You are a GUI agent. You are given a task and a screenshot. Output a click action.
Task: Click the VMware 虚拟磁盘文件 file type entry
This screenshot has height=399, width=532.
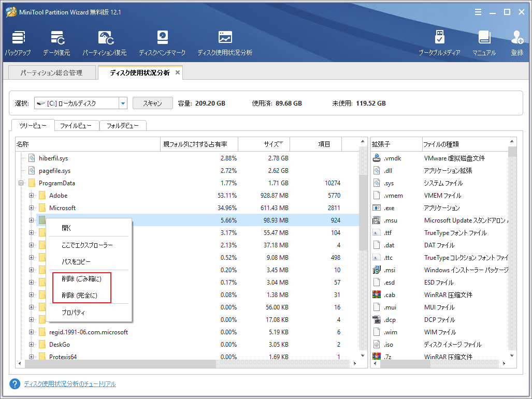454,158
